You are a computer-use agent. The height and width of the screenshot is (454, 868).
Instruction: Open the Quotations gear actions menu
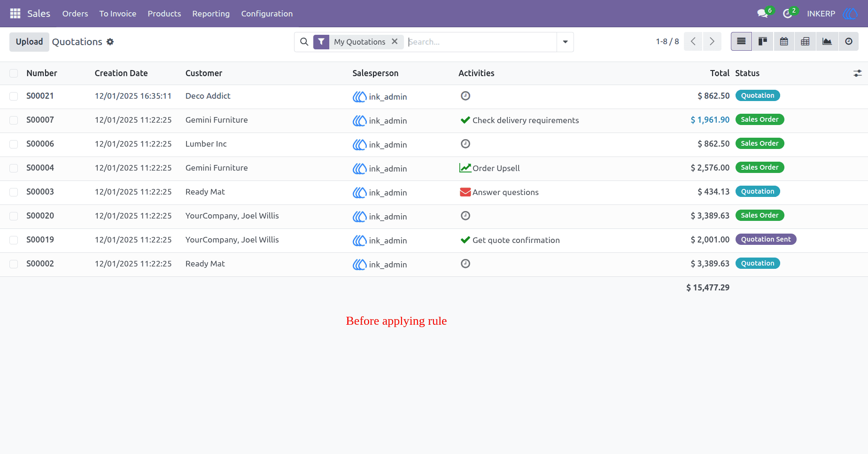point(110,42)
